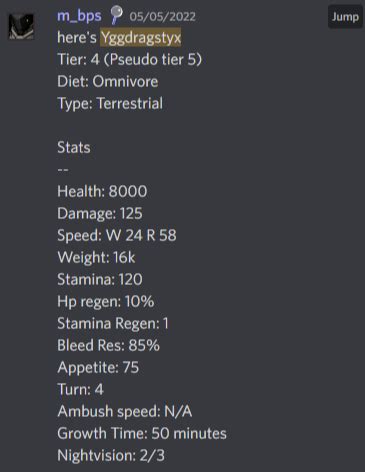365x472 pixels.
Task: Click the Speed: W 24 R 58 line
Action: (x=117, y=235)
